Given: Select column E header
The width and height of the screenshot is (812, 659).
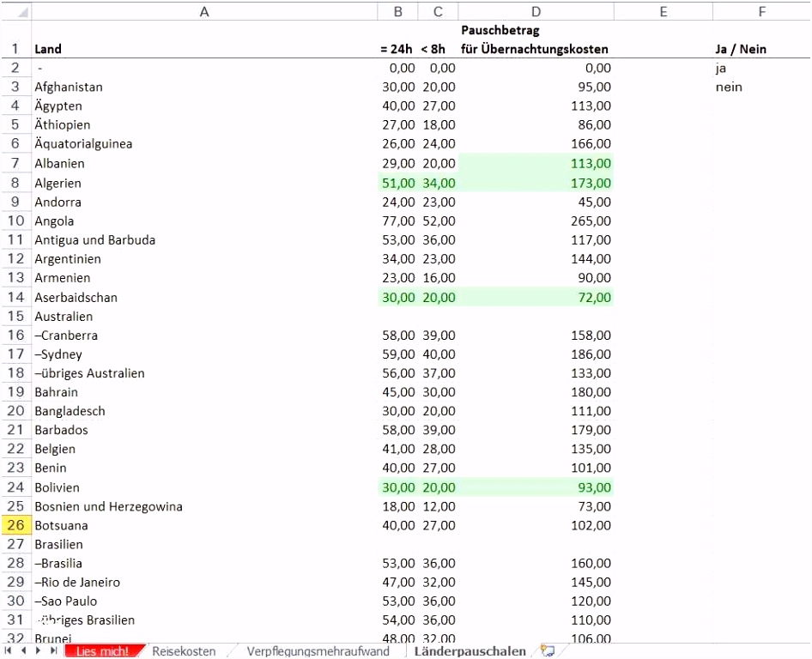Looking at the screenshot, I should 664,11.
